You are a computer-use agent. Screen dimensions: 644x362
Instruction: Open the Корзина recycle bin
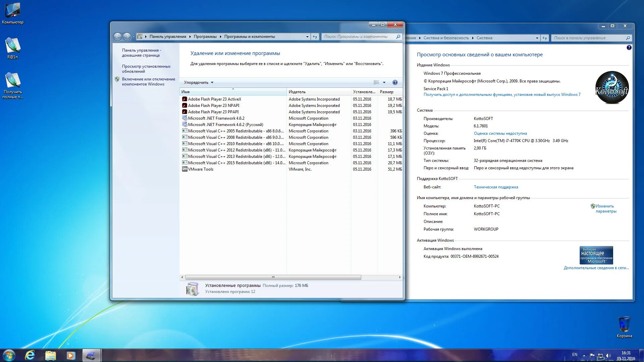(624, 327)
